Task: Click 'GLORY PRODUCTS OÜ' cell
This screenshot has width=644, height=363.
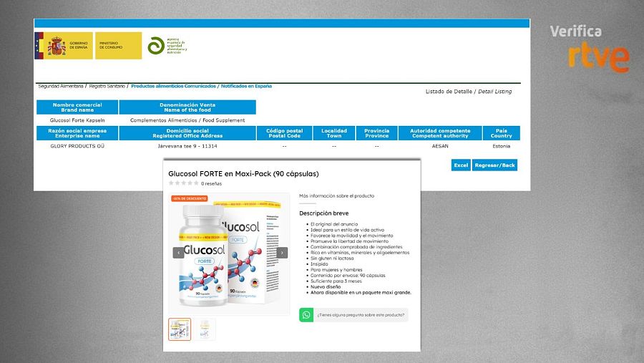Action: [x=77, y=146]
